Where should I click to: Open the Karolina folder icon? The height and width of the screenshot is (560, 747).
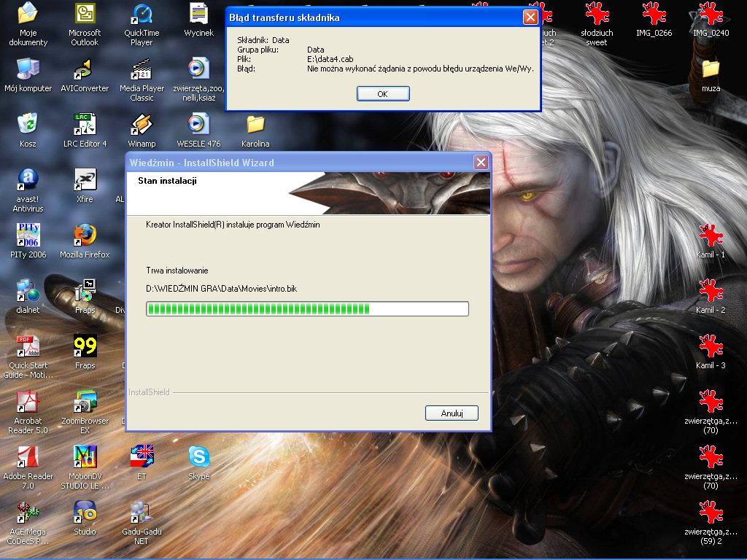(x=255, y=130)
